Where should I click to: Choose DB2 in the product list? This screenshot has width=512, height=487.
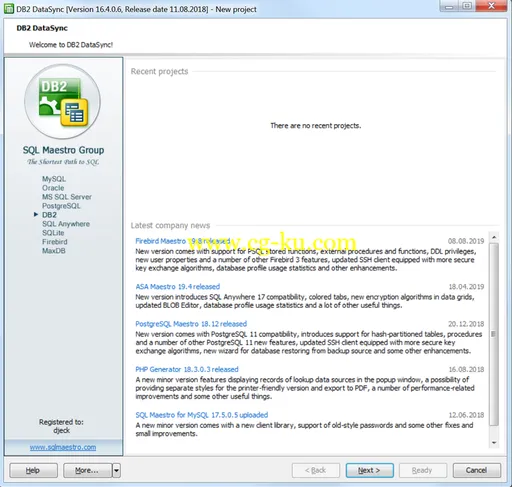click(49, 215)
